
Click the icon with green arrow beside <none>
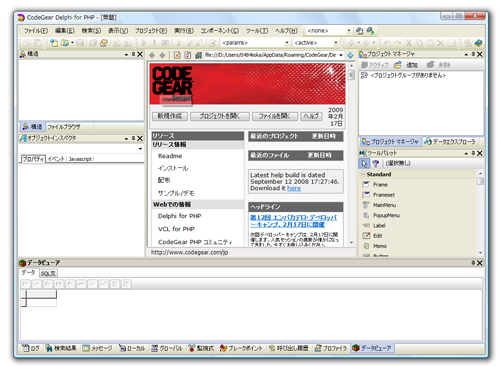370,31
